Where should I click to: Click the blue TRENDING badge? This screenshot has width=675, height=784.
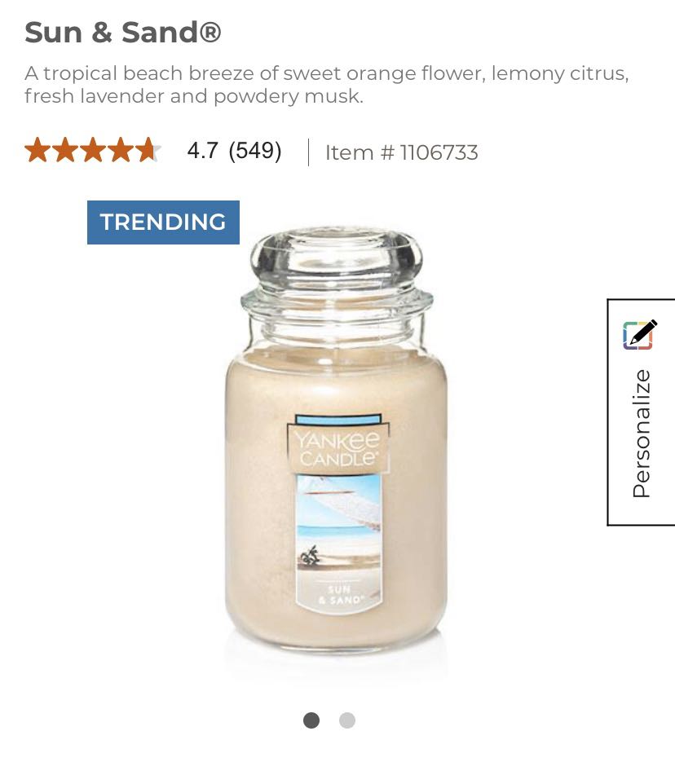tap(163, 222)
